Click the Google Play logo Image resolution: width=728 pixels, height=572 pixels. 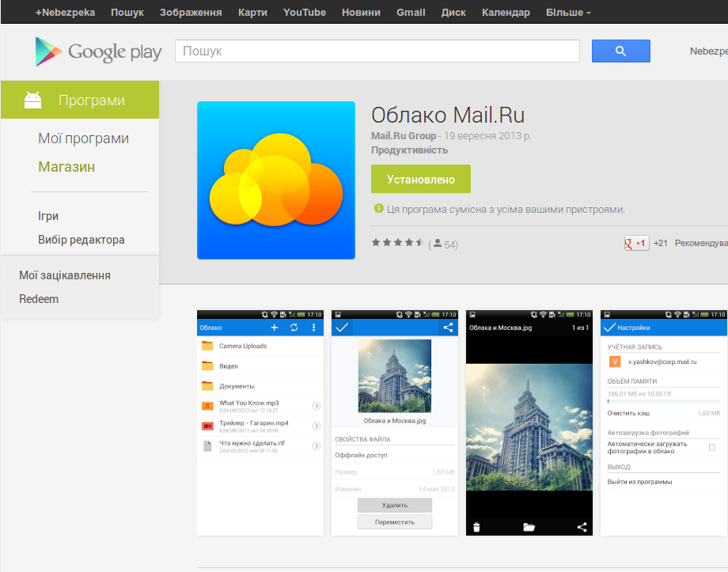pyautogui.click(x=98, y=51)
